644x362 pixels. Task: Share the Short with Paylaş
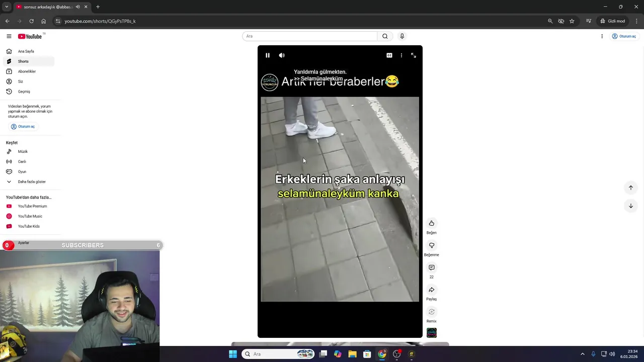click(x=432, y=290)
